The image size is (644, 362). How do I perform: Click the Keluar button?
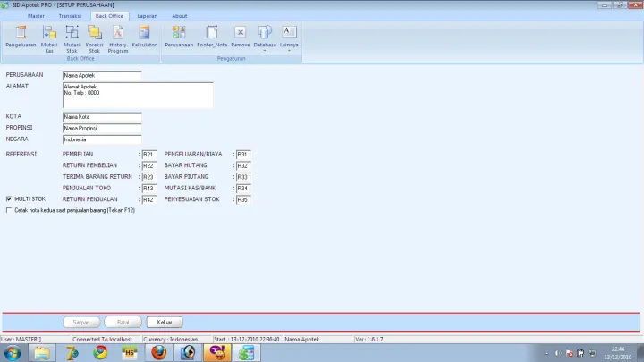click(x=165, y=322)
